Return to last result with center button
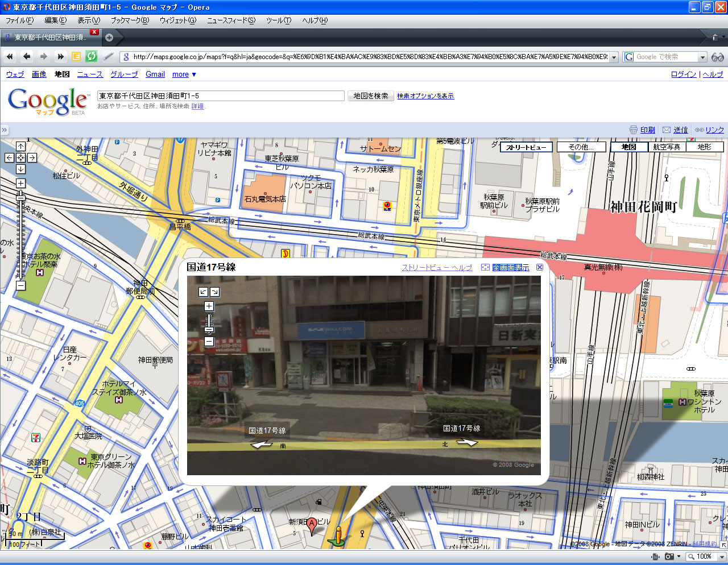 [20, 157]
